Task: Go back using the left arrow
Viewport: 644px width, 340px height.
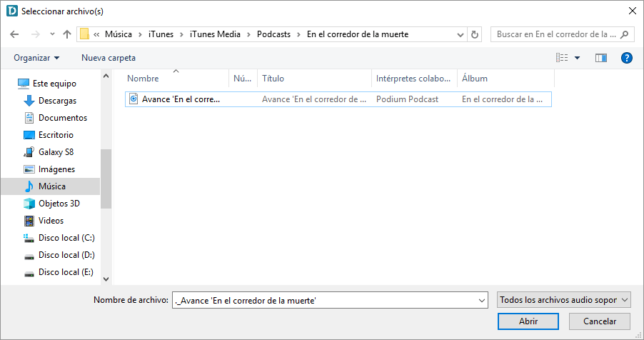Action: pos(14,34)
